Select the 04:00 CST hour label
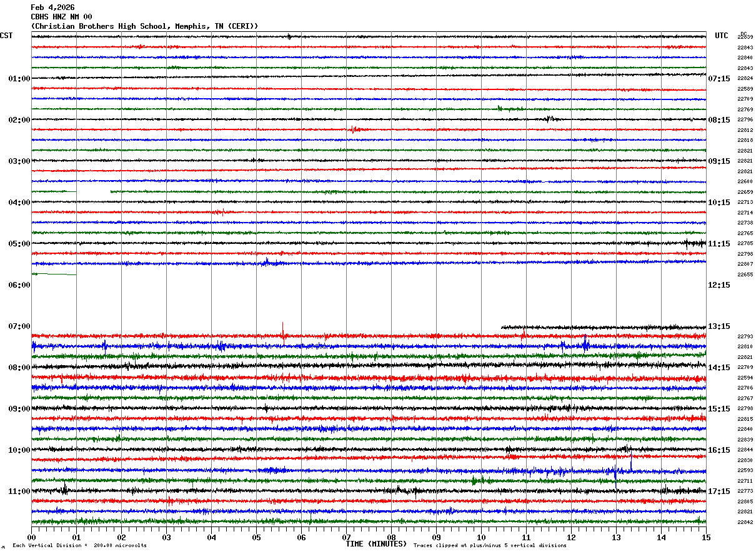 coord(19,203)
